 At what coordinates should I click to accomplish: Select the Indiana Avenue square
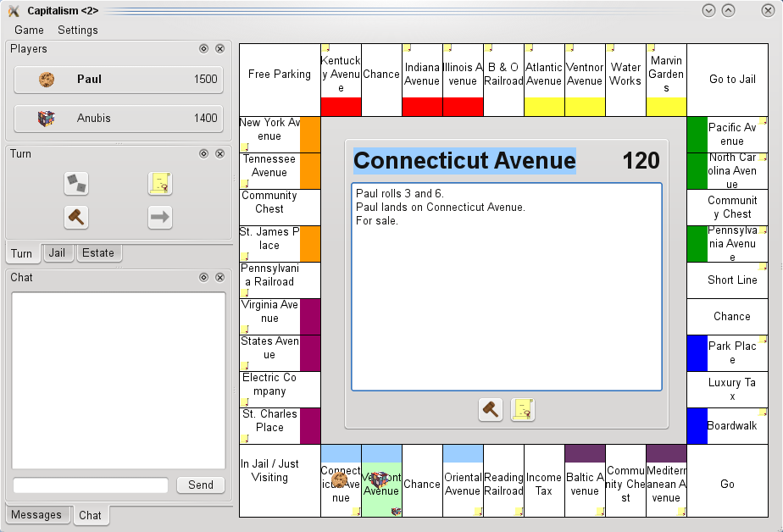click(x=422, y=80)
